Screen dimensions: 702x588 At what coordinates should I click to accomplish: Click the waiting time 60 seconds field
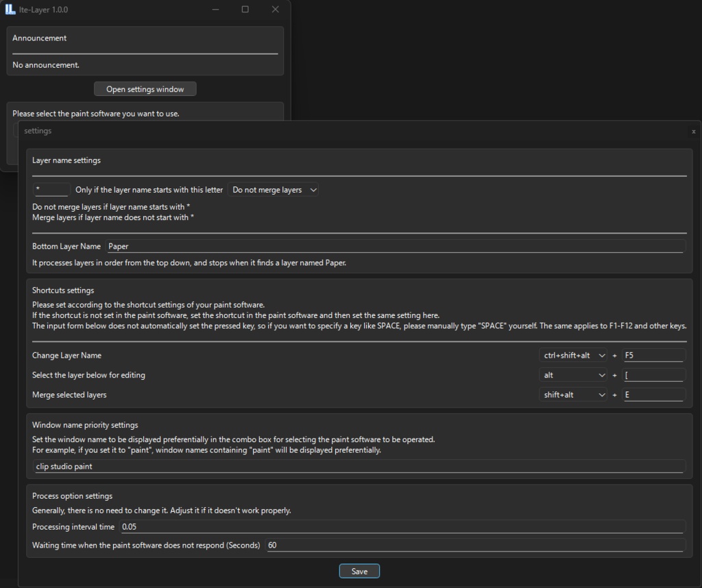pos(476,545)
